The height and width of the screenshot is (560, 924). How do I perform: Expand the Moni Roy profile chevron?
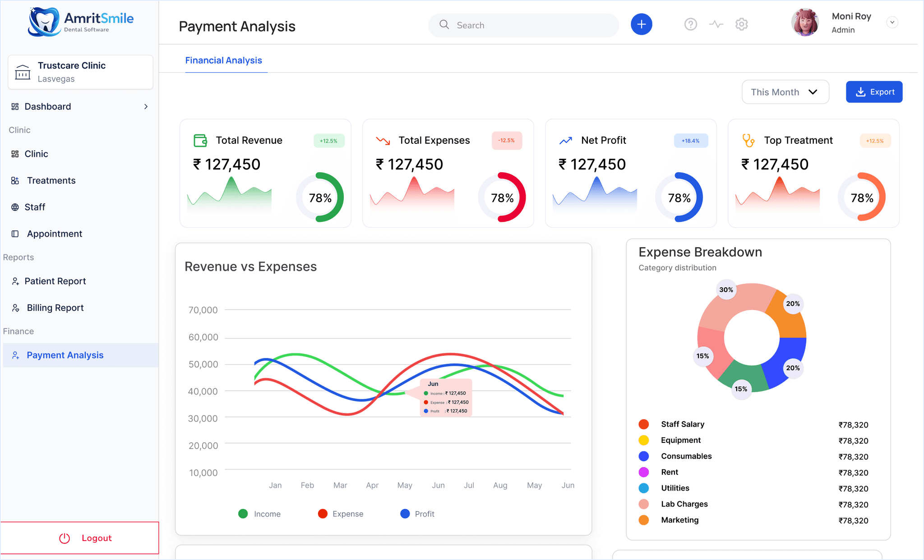[x=892, y=23]
